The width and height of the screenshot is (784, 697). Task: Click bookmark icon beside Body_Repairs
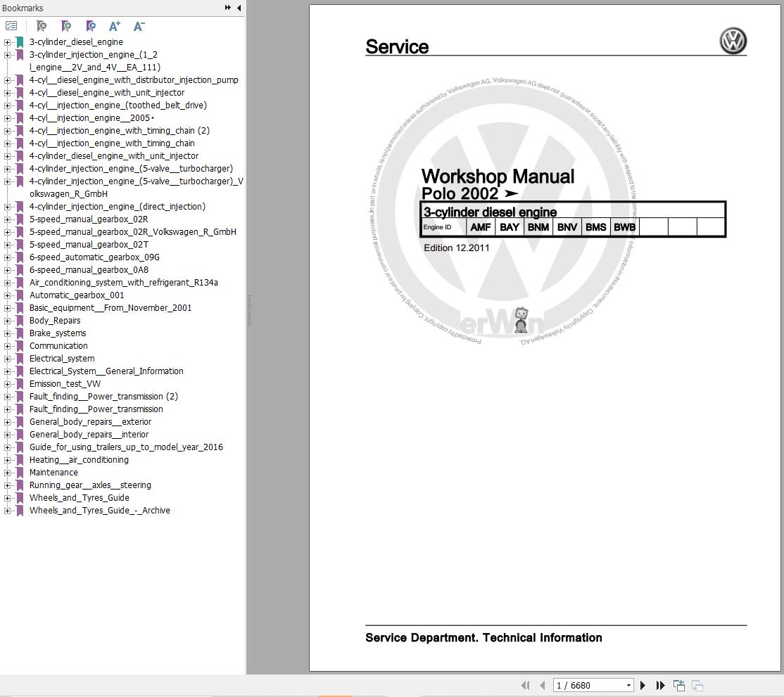click(x=20, y=320)
